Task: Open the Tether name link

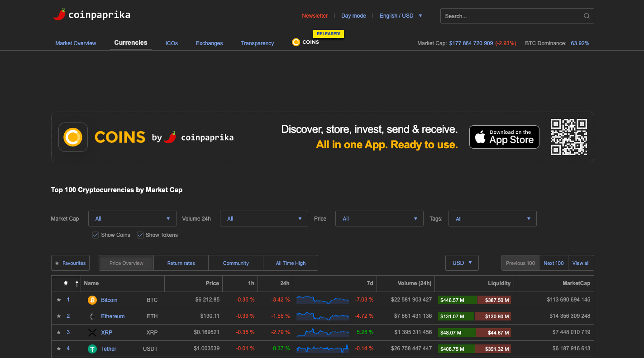Action: click(109, 349)
